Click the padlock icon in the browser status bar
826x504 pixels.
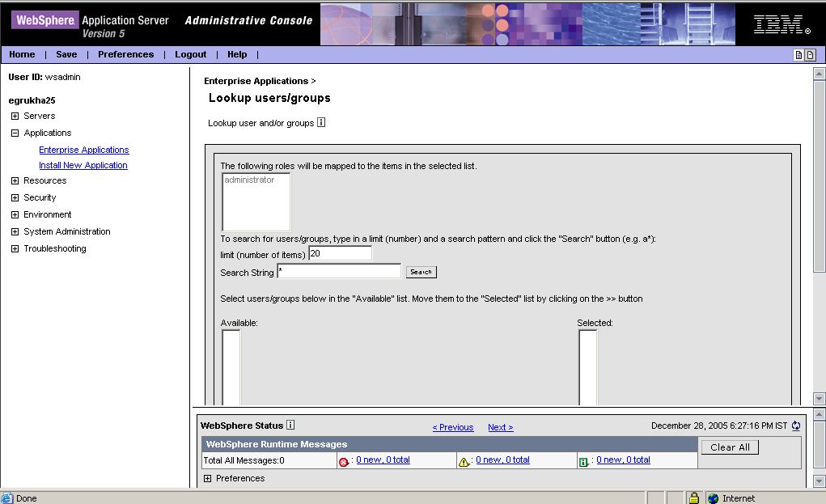pyautogui.click(x=694, y=498)
